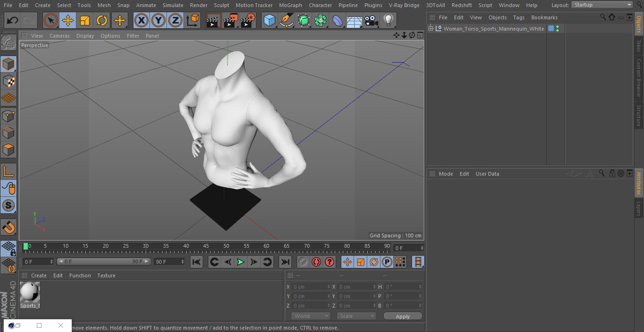
Task: Toggle X axis lock
Action: (x=141, y=21)
